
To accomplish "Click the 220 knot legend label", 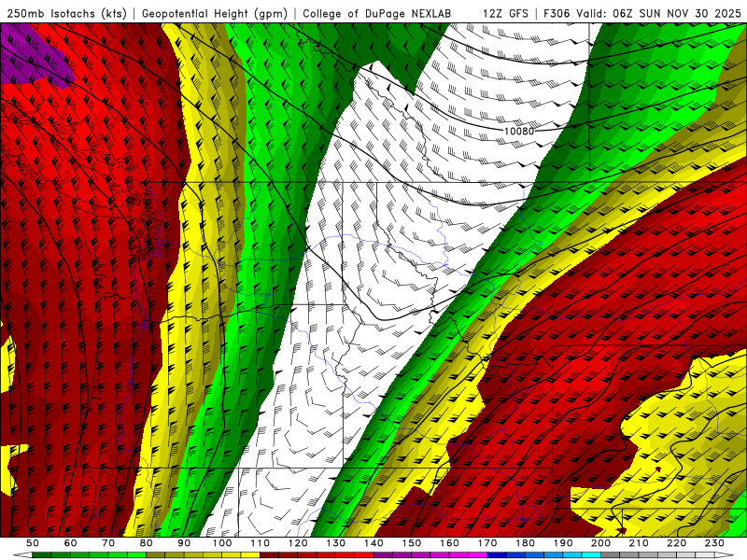I will [677, 543].
